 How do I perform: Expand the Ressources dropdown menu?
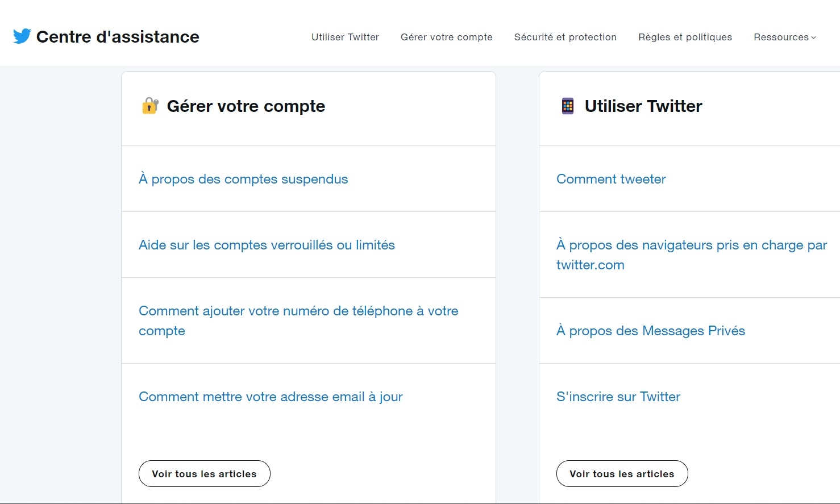[x=785, y=37]
